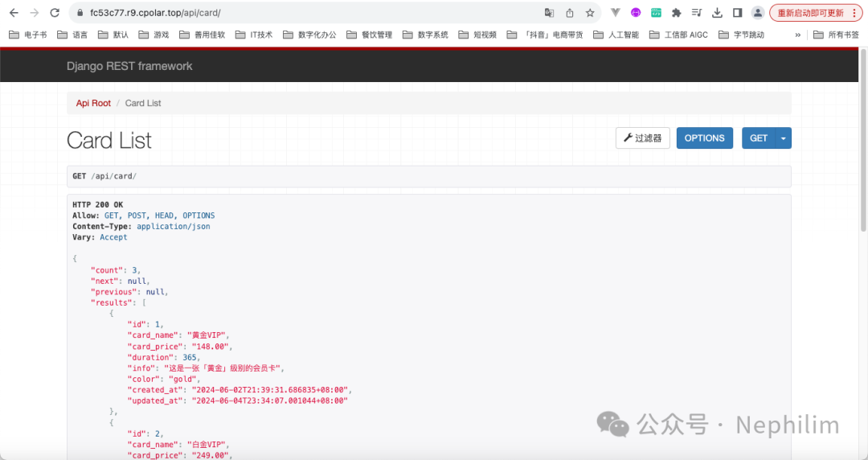
Task: Open the 数字系统 bookmark folder
Action: (425, 35)
